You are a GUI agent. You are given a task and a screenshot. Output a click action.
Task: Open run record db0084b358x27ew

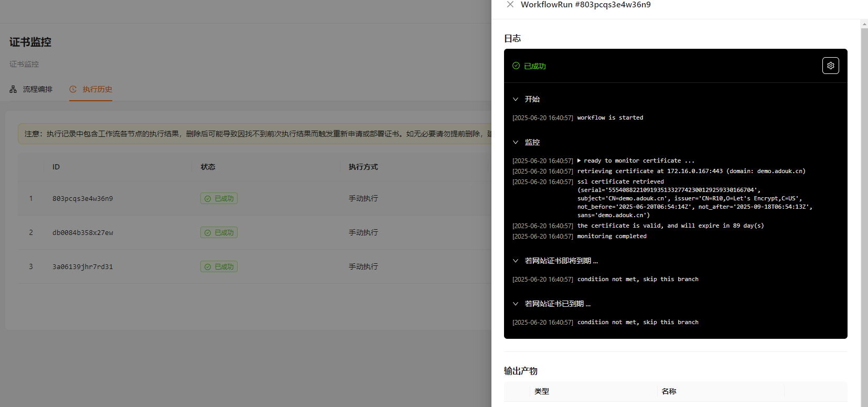82,232
